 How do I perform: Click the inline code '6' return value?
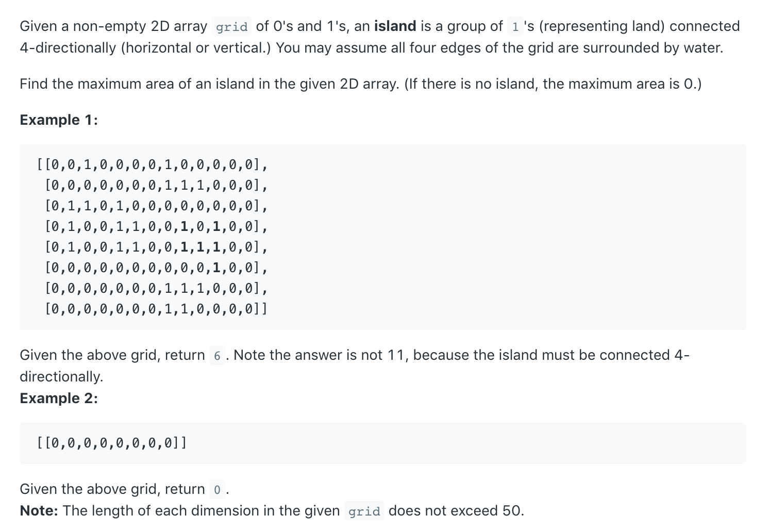(x=217, y=356)
